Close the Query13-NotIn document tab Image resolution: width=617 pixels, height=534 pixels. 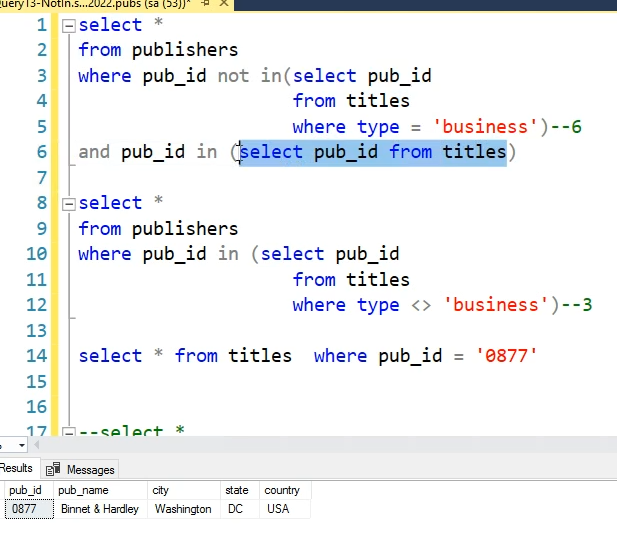point(224,4)
